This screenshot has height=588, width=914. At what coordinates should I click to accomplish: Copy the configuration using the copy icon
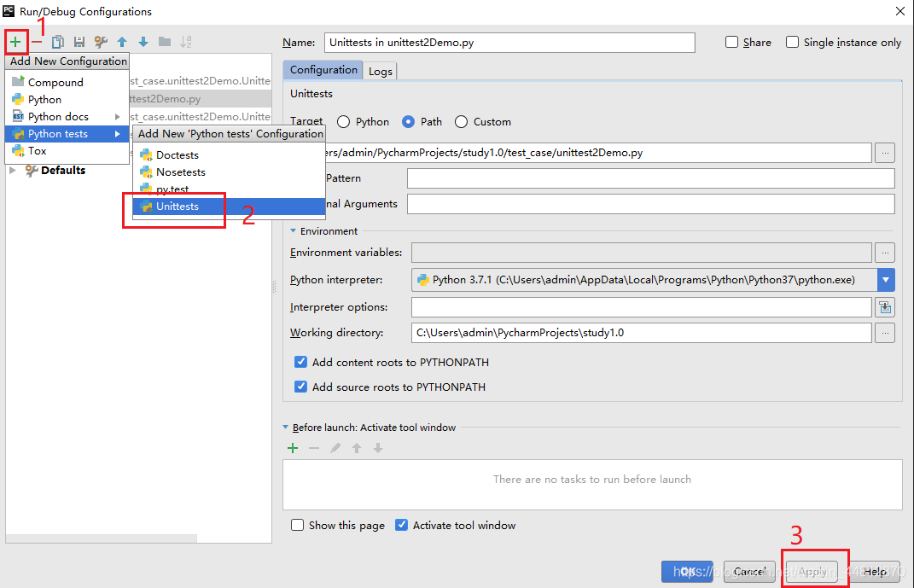point(58,42)
